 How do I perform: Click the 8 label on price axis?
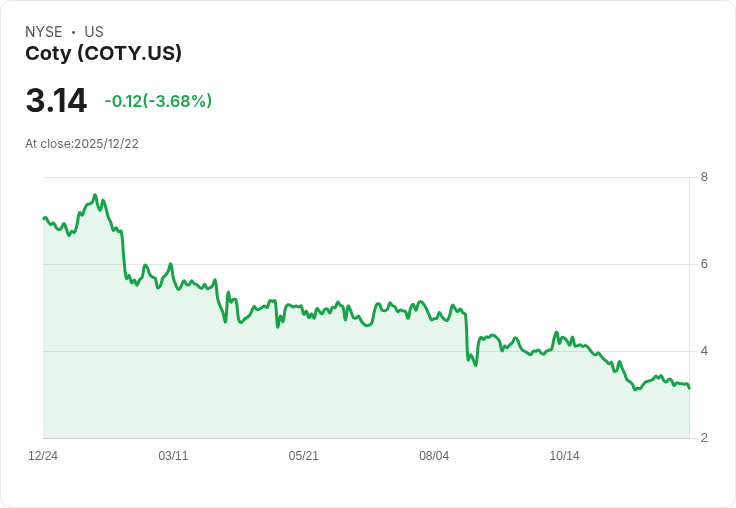click(704, 177)
